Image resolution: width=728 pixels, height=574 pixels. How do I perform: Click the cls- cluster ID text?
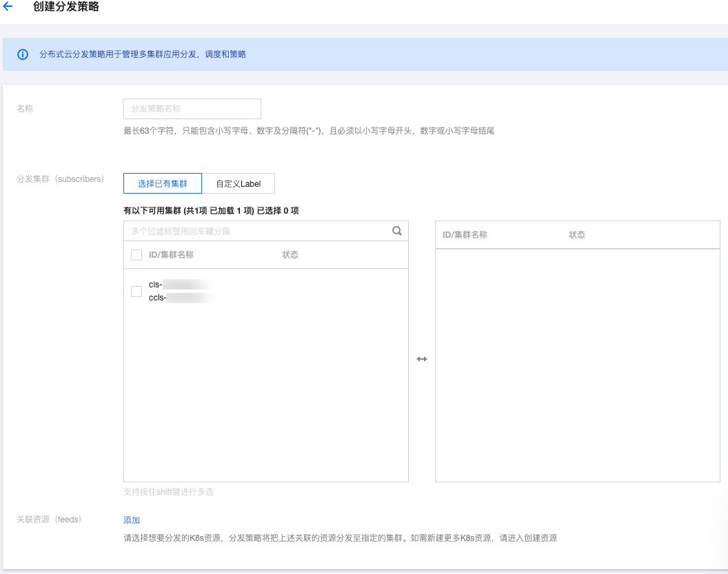pyautogui.click(x=179, y=285)
